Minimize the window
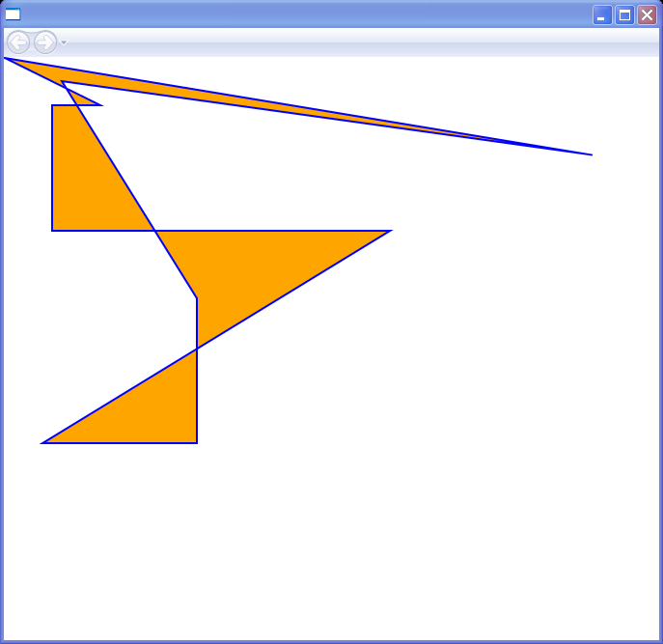The height and width of the screenshot is (644, 663). 602,15
